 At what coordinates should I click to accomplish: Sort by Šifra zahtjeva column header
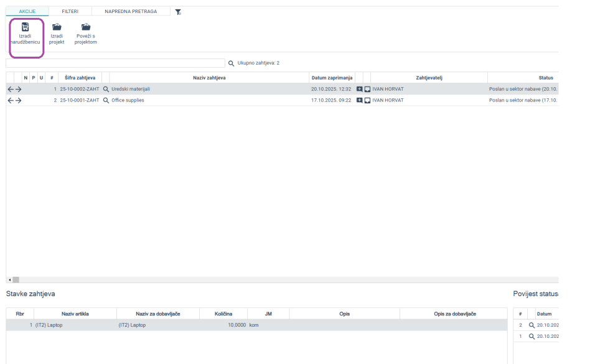[x=80, y=78]
